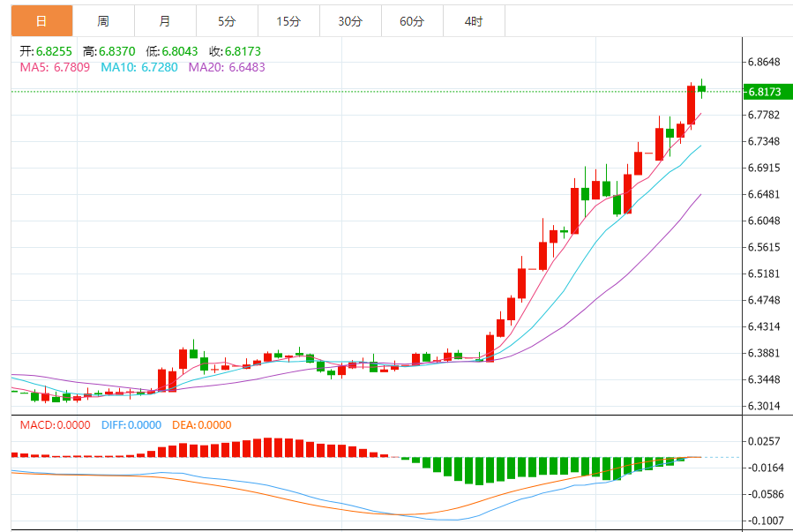Click the 0.0257 MACD axis label
The width and height of the screenshot is (793, 532).
click(764, 441)
